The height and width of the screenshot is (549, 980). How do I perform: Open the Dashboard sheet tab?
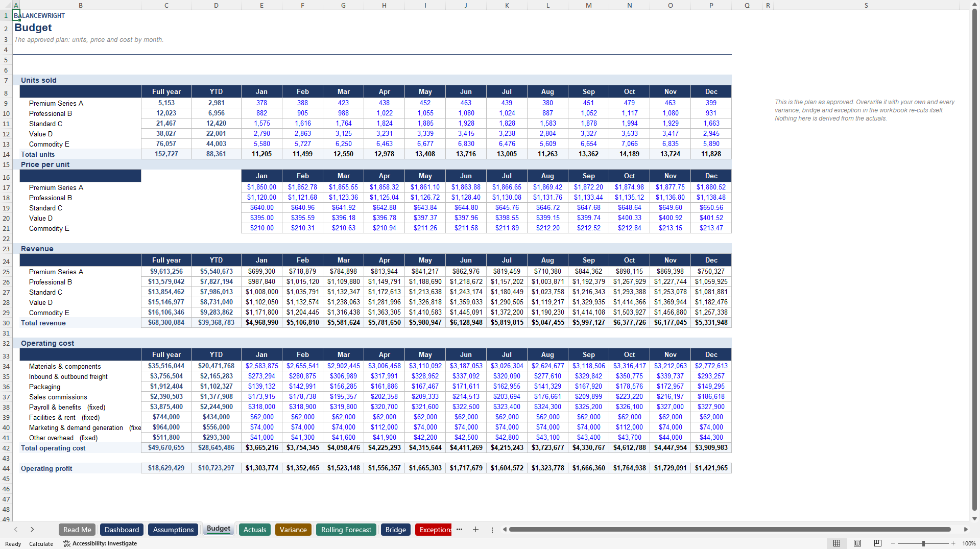[122, 530]
